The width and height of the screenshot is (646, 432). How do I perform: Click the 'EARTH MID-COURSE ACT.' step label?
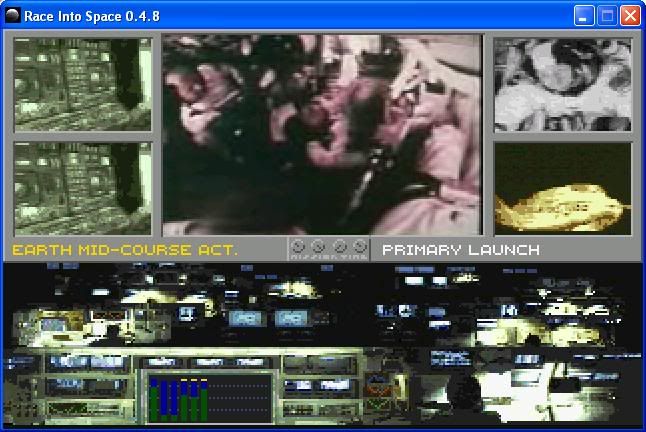pos(125,250)
